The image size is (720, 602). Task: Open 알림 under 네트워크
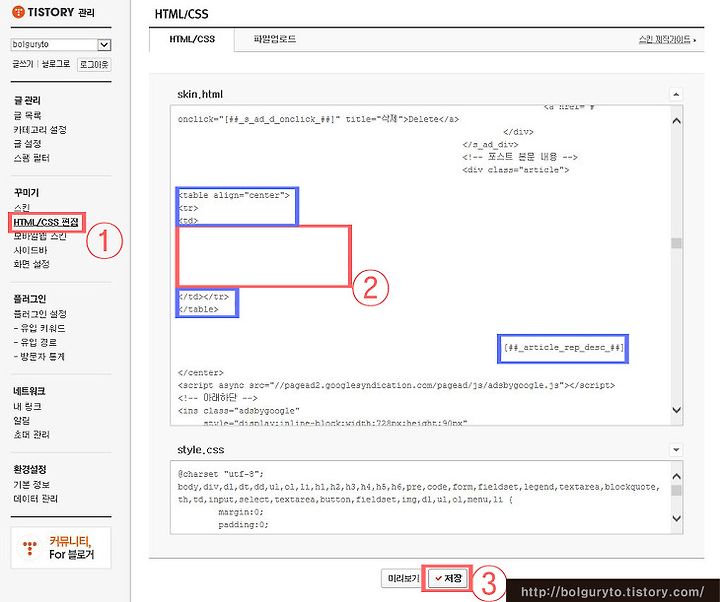pyautogui.click(x=22, y=420)
